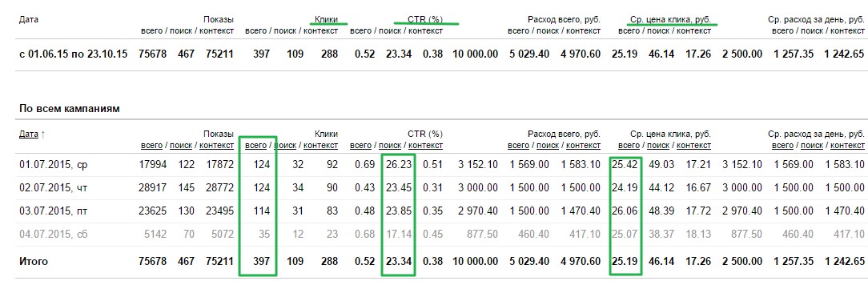Click average click price 25.42
The image size is (868, 293).
[625, 165]
